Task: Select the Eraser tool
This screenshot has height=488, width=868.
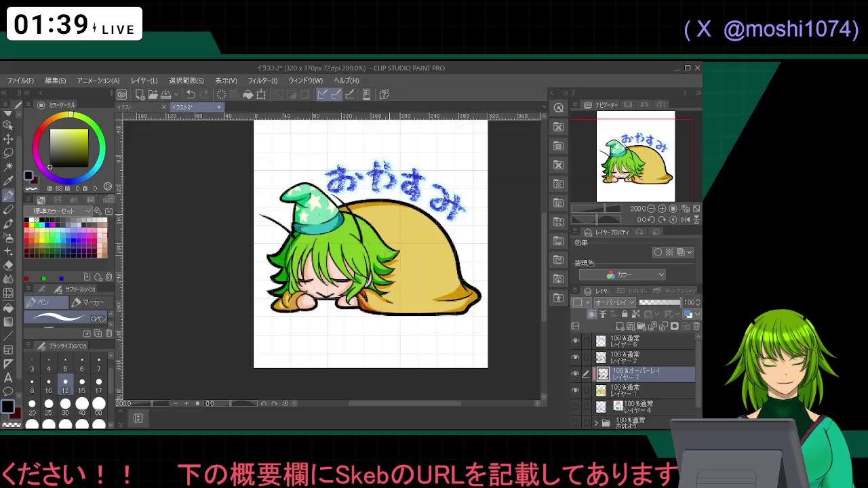Action: click(8, 266)
